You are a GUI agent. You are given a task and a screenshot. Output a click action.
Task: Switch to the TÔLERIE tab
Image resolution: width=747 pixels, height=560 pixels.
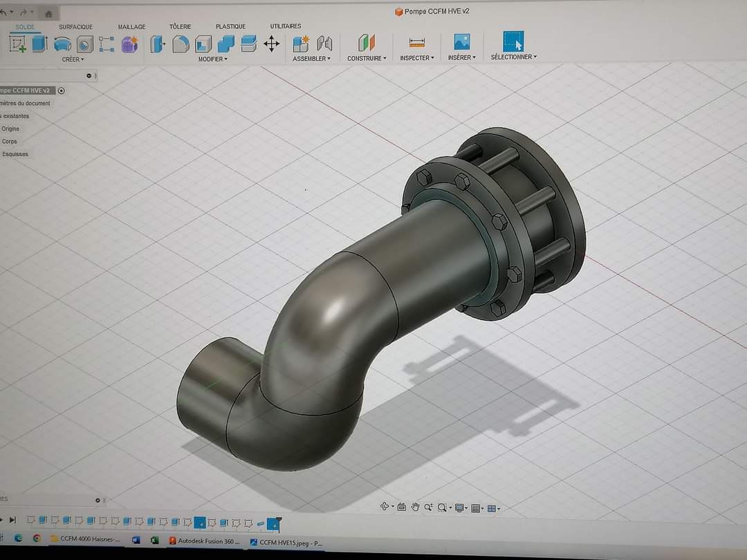tap(180, 27)
